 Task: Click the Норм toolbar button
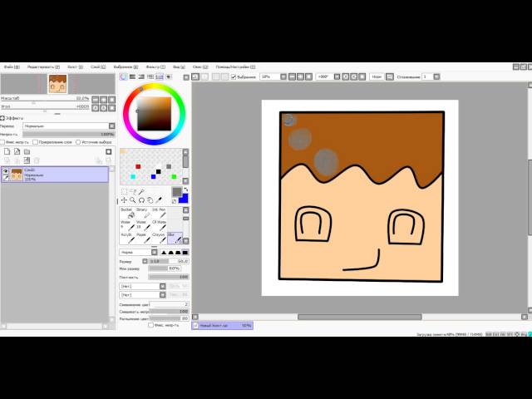coord(377,77)
